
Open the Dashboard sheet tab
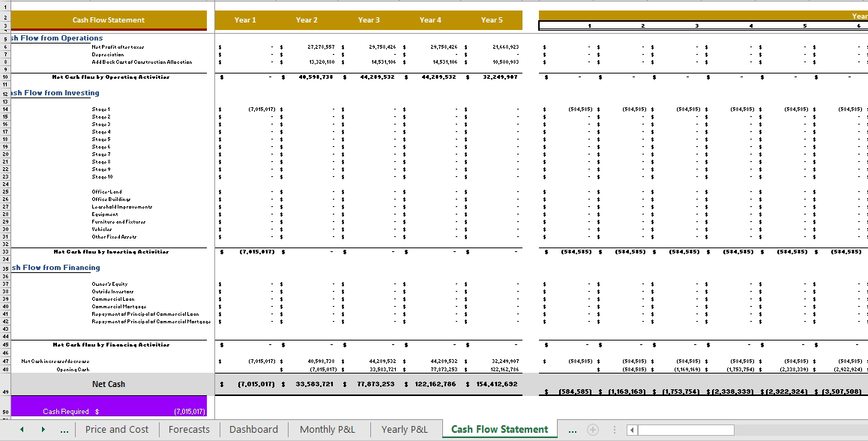coord(253,429)
